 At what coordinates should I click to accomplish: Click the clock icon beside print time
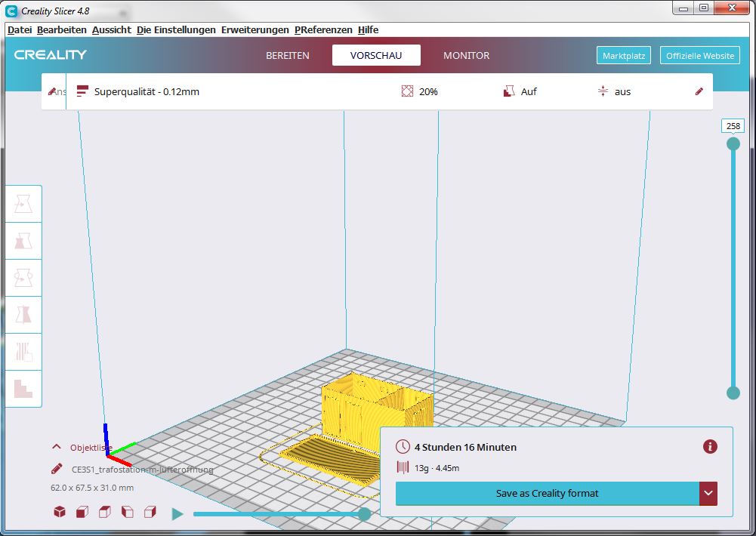(x=403, y=447)
